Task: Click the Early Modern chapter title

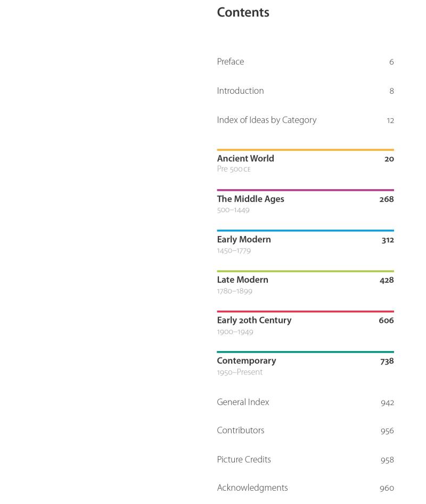Action: [x=244, y=240]
